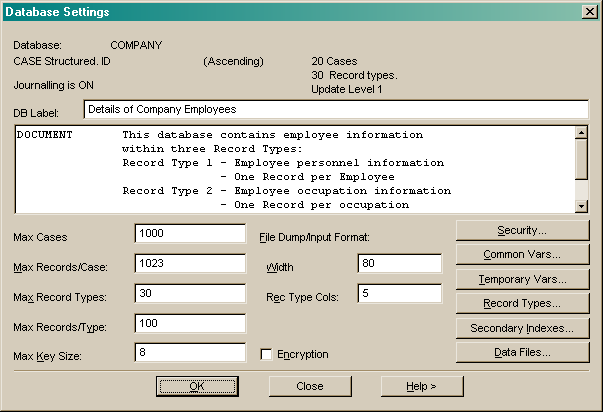Click the '30 Record types.' text
This screenshot has height=412, width=603.
pyautogui.click(x=354, y=75)
